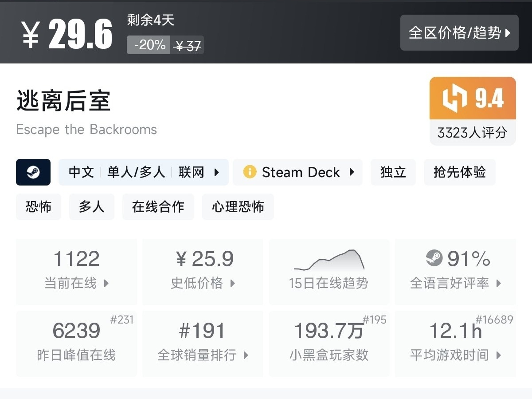
Task: Click the Xiaoheihe logo in score badge
Action: coord(454,98)
